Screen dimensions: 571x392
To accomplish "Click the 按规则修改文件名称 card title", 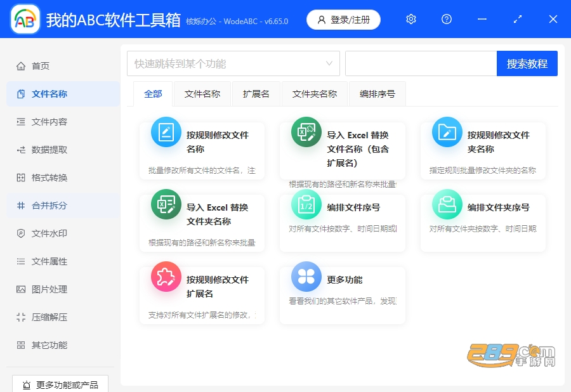I will click(x=218, y=142).
